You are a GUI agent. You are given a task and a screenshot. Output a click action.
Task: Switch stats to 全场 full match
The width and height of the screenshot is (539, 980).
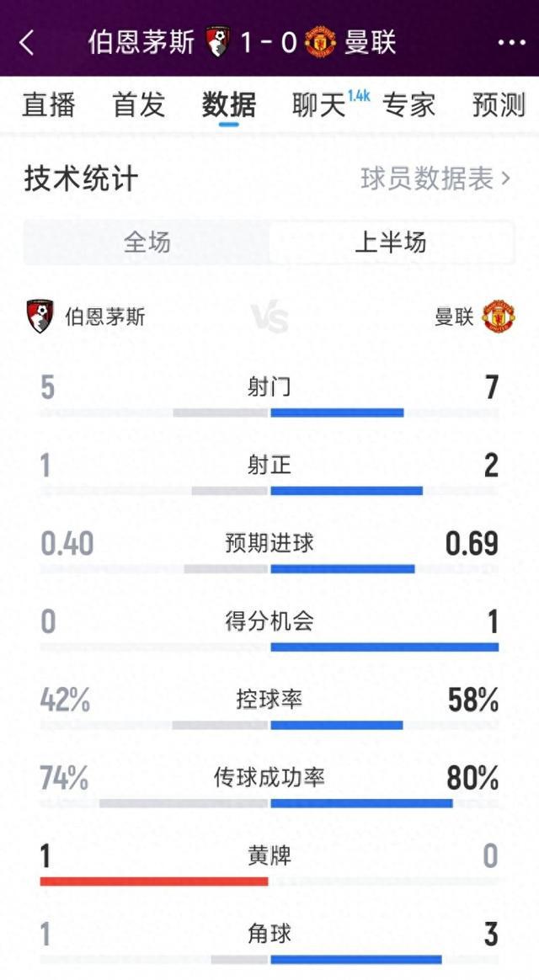pyautogui.click(x=147, y=242)
